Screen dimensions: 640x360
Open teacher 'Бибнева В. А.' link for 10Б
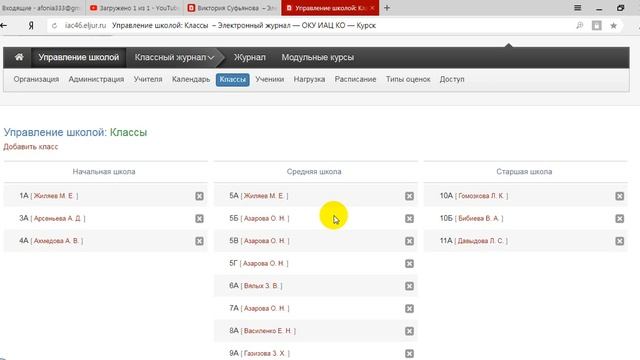[479, 218]
